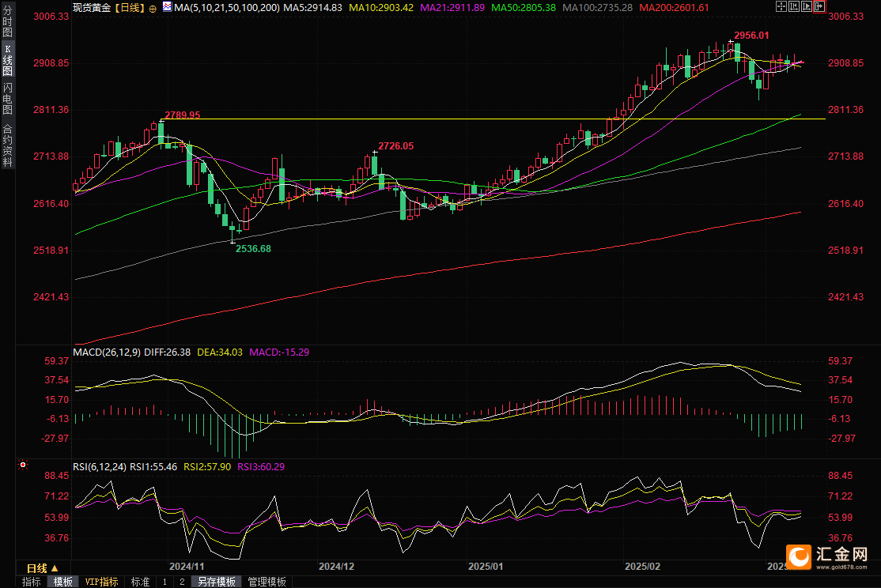Viewport: 881px width, 588px height.
Task: Click the axis-with-left-arrow chart icon
Action: (794, 7)
